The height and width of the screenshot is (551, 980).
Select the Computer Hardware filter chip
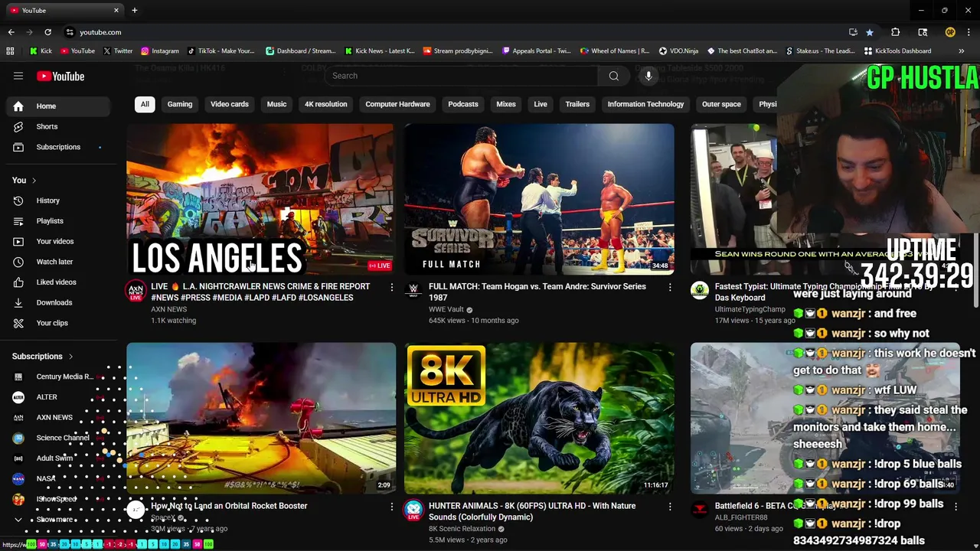(397, 104)
